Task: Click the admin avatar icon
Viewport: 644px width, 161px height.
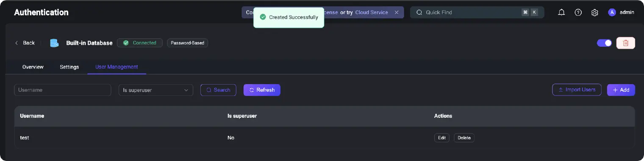Action: pyautogui.click(x=611, y=12)
